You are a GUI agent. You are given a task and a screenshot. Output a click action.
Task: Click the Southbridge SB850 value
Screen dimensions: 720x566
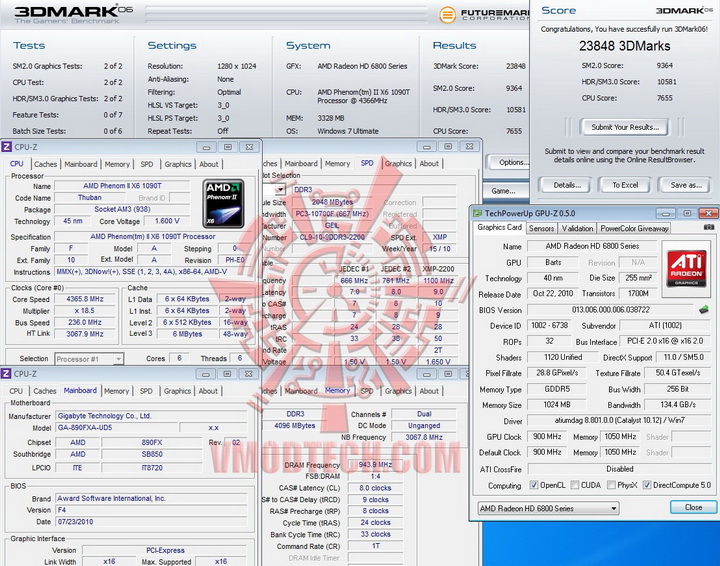(x=152, y=454)
